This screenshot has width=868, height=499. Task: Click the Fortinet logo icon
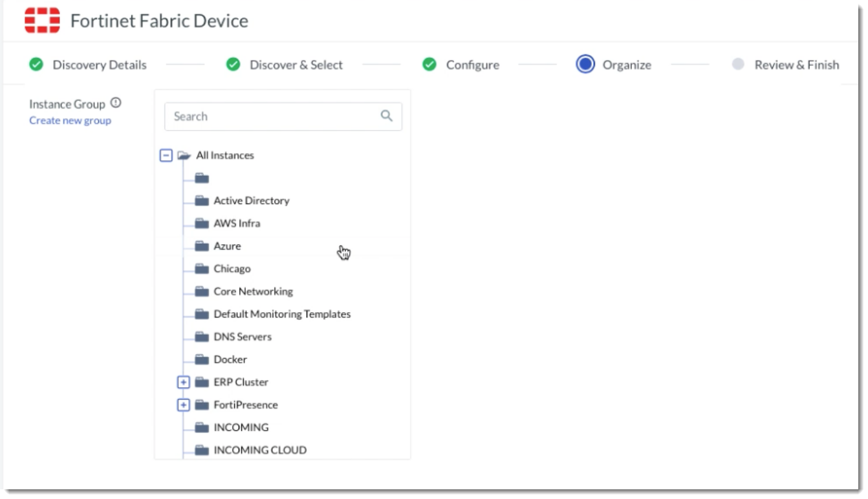click(x=42, y=21)
